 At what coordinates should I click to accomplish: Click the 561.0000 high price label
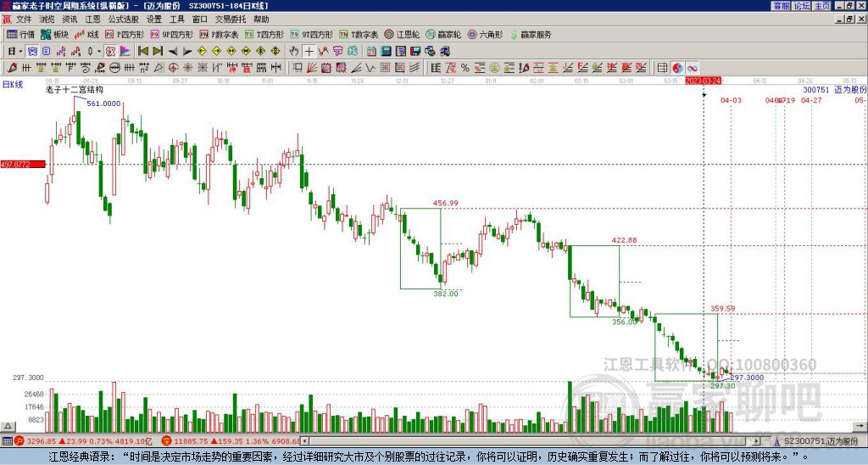103,104
